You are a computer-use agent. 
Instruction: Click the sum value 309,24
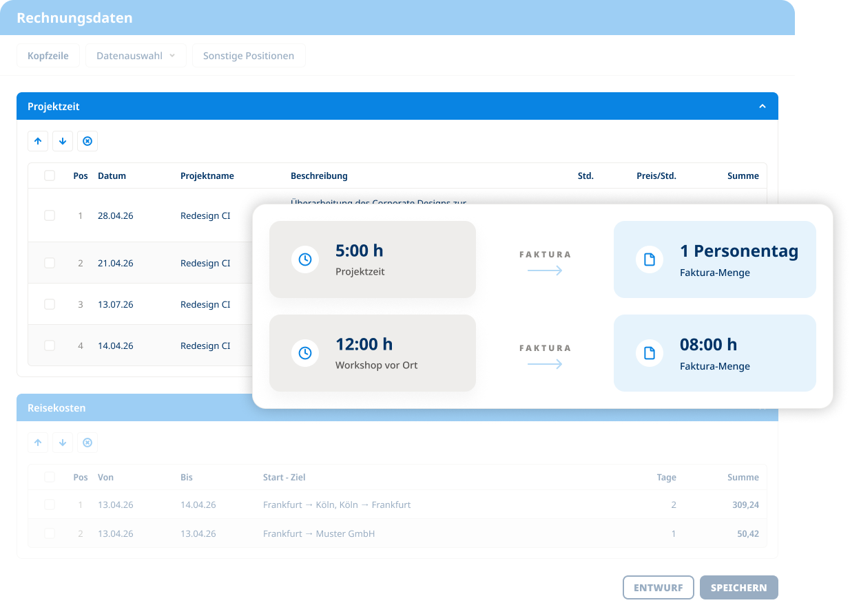(745, 505)
